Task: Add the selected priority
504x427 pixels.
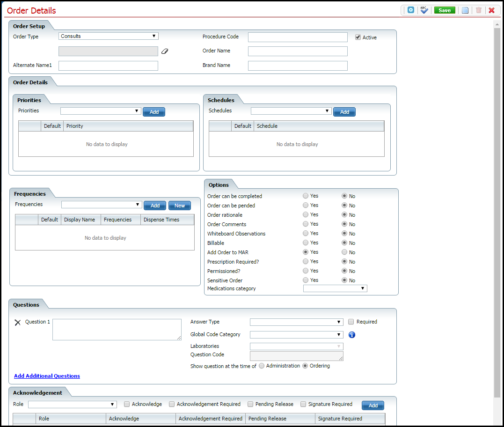Action: pyautogui.click(x=154, y=112)
